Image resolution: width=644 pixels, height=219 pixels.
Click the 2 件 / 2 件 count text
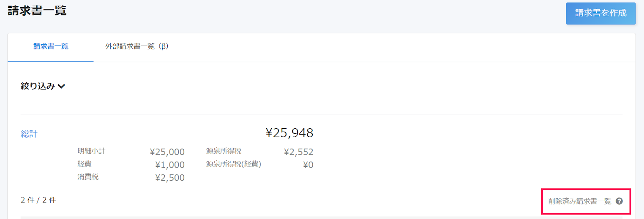click(x=38, y=200)
